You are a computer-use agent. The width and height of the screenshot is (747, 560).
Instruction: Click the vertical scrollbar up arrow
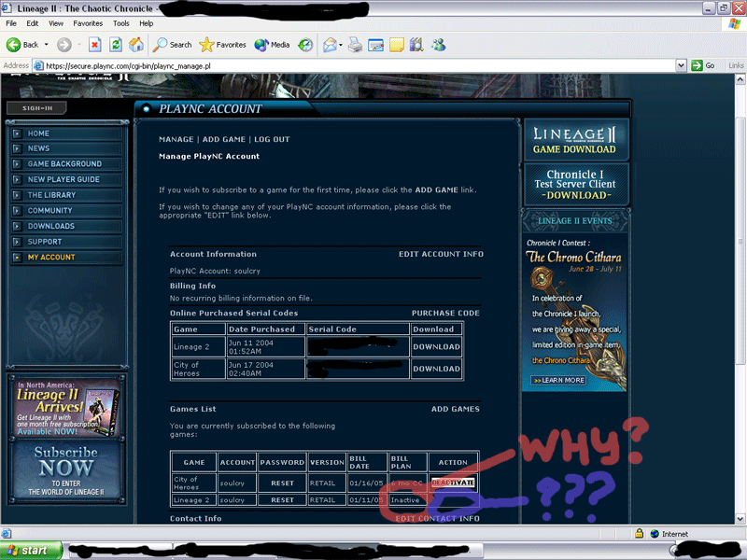pos(740,79)
